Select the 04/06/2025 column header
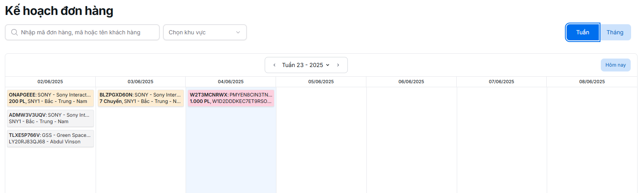 pos(231,82)
